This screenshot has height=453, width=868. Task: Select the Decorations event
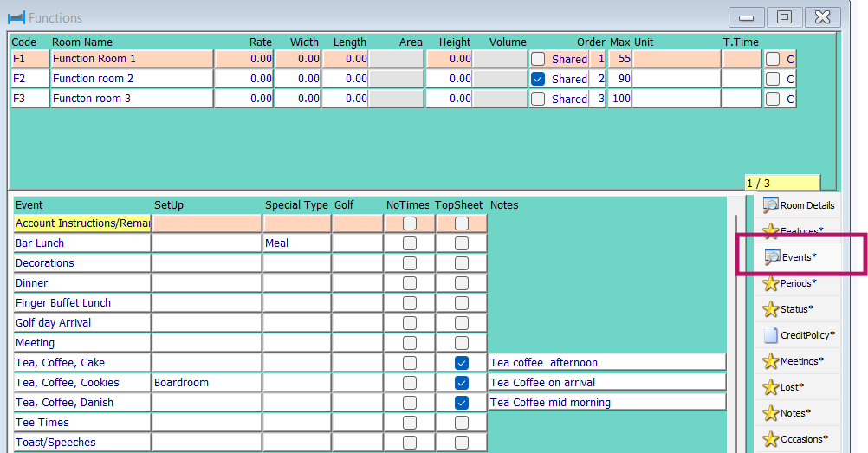point(82,263)
